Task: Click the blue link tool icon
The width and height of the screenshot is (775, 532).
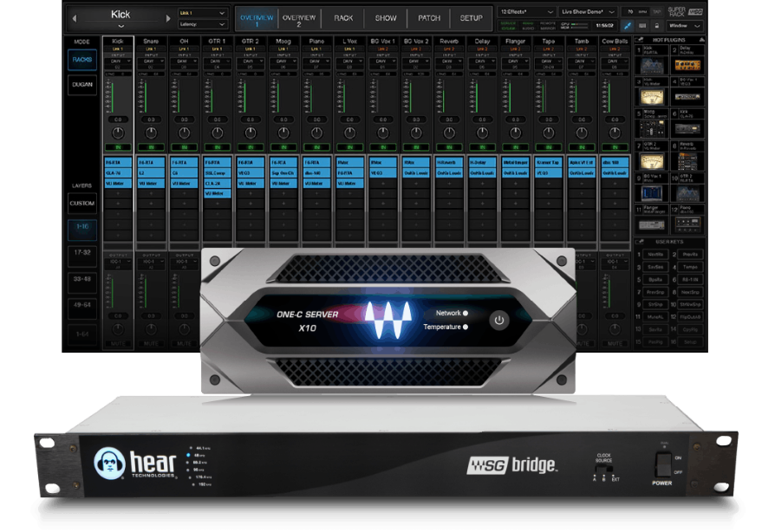Action: click(628, 26)
